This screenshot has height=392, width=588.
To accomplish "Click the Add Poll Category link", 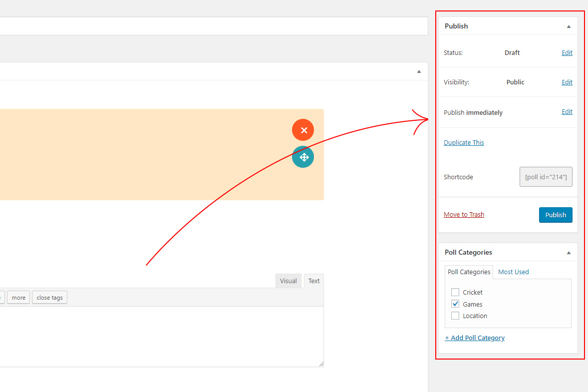I will pos(475,338).
